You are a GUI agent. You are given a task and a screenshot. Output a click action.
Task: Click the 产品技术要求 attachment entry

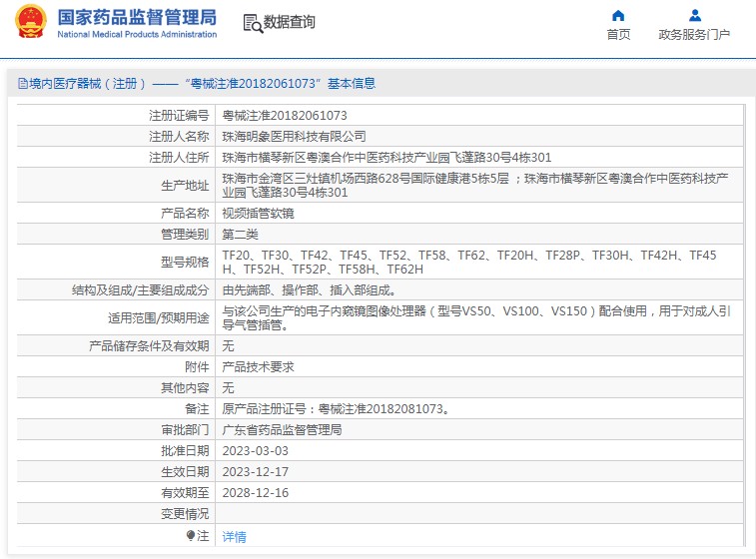258,366
